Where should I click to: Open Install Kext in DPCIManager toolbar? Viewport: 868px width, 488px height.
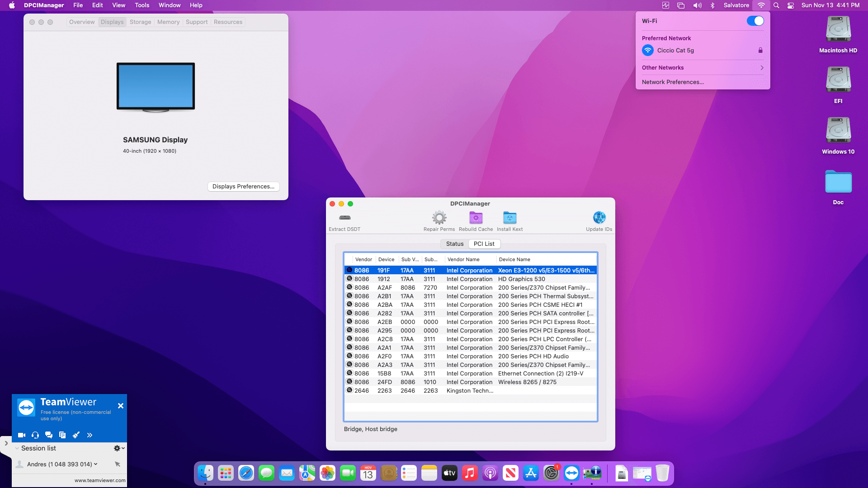509,218
